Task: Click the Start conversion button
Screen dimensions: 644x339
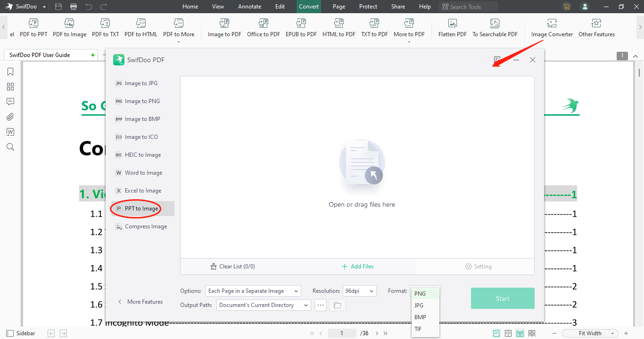Action: pyautogui.click(x=503, y=299)
